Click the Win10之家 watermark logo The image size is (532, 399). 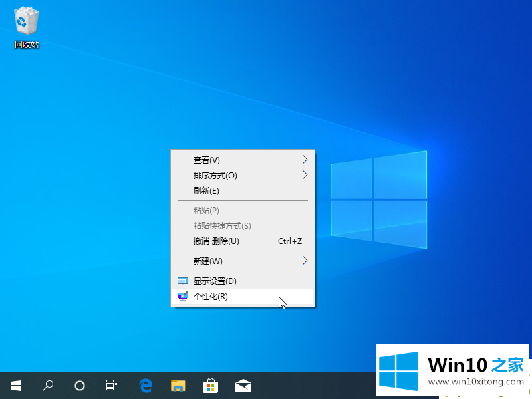pos(399,369)
